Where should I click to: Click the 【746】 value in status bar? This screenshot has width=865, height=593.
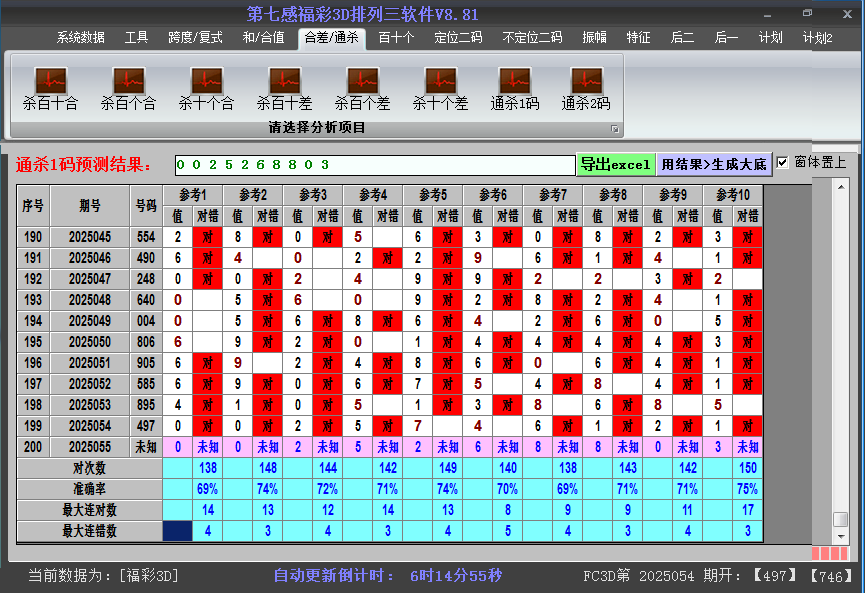pyautogui.click(x=831, y=576)
